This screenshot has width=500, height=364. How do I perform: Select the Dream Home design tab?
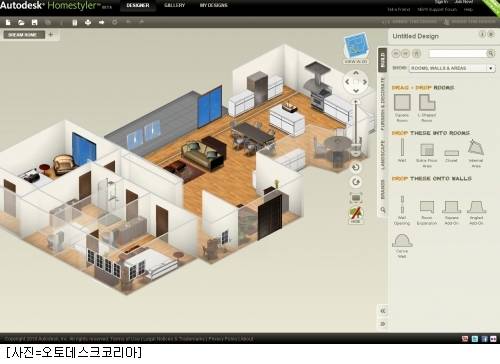23,35
